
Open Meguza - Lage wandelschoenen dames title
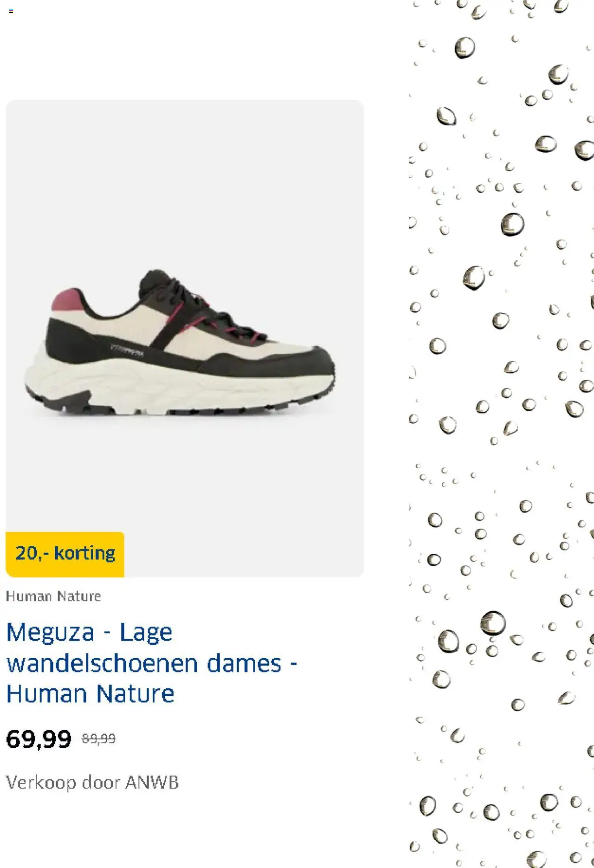151,663
